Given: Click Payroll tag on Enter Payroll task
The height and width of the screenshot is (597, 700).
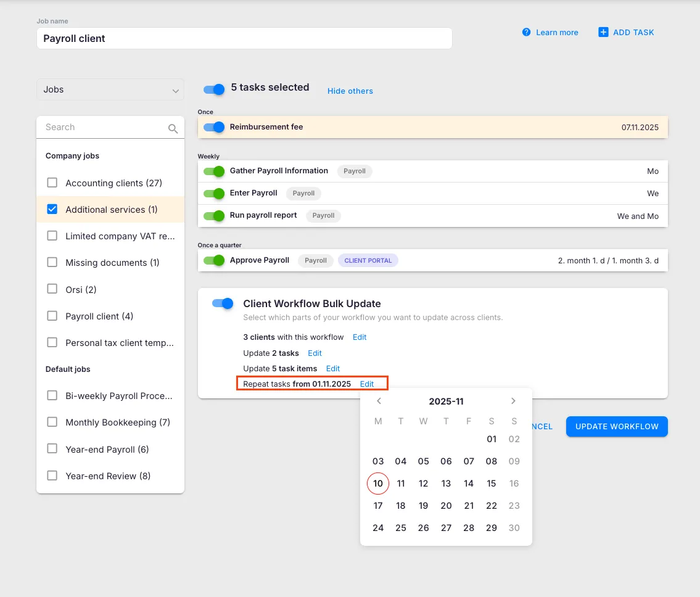Looking at the screenshot, I should (303, 194).
